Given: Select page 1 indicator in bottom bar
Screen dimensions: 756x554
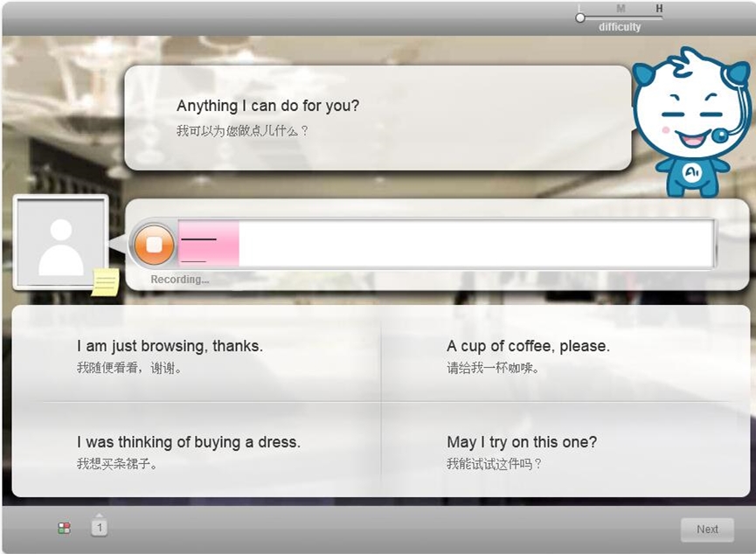Looking at the screenshot, I should pos(100,527).
